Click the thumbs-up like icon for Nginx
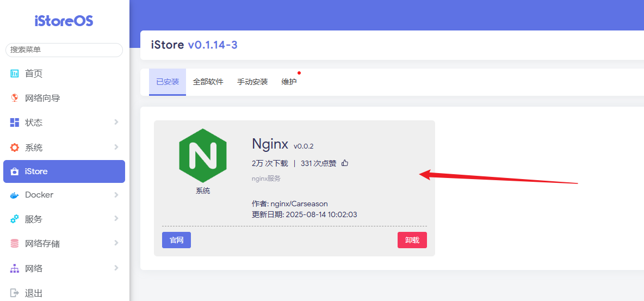This screenshot has width=644, height=301. (344, 163)
